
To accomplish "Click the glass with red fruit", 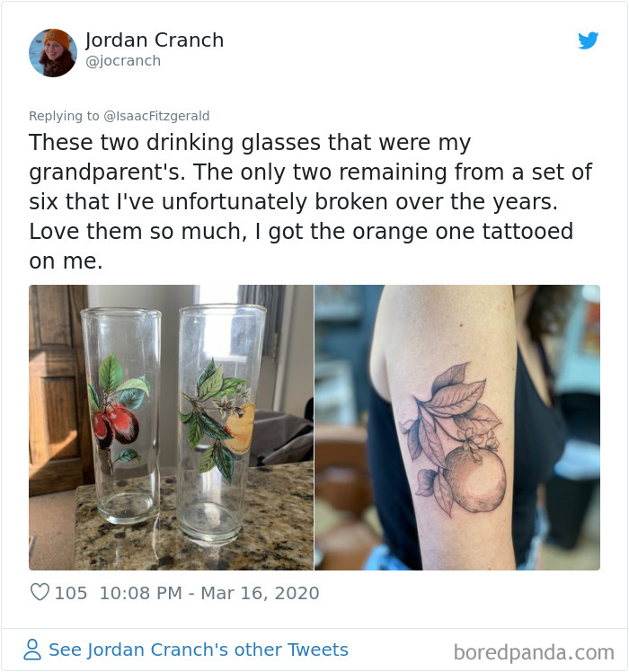I will 120,413.
